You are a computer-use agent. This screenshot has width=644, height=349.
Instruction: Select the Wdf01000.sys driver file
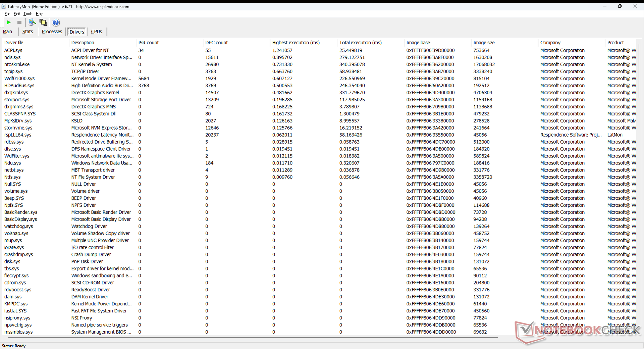pos(19,79)
